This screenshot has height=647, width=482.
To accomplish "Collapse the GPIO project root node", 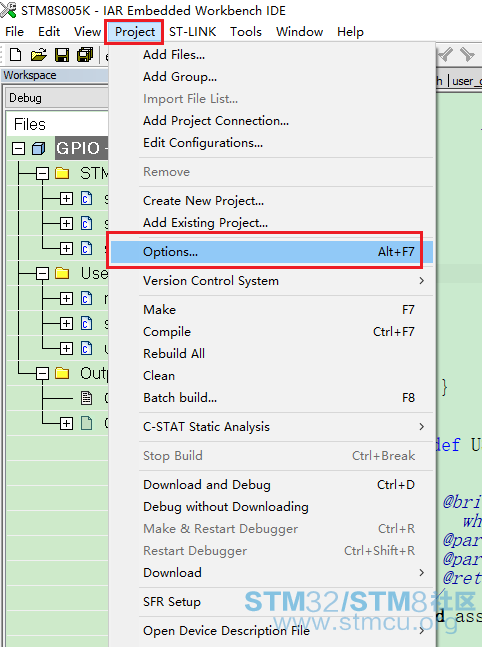I will pos(18,149).
